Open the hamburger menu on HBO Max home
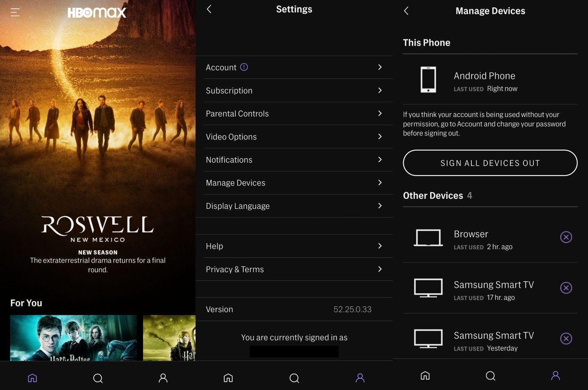The height and width of the screenshot is (390, 588). [x=15, y=13]
